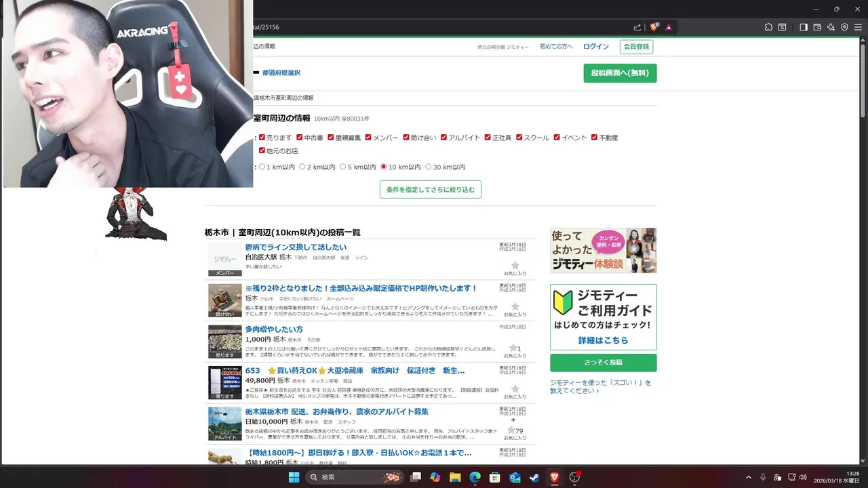The image size is (868, 488).
Task: Click 投稿画面へ(無料) green button
Action: (x=620, y=73)
